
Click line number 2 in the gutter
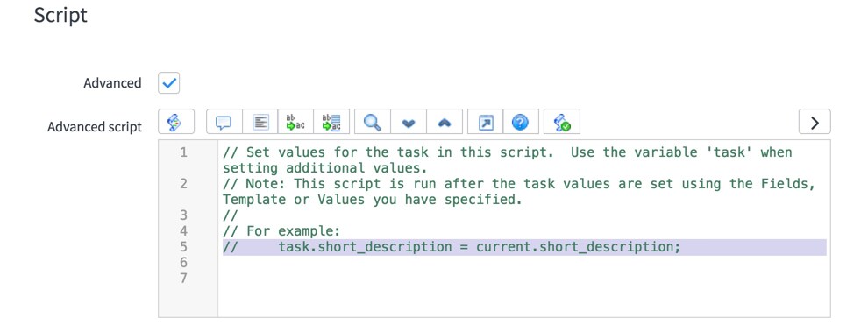click(183, 184)
